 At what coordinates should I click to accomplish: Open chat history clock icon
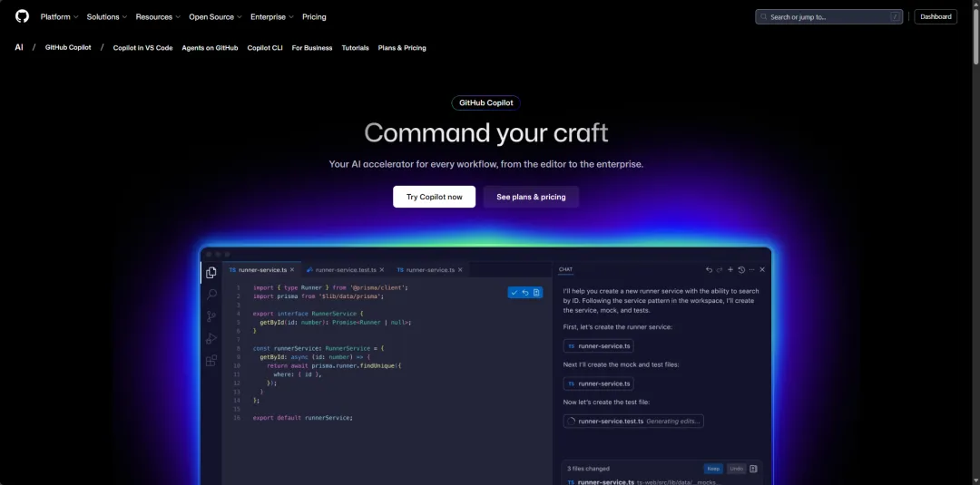(741, 269)
